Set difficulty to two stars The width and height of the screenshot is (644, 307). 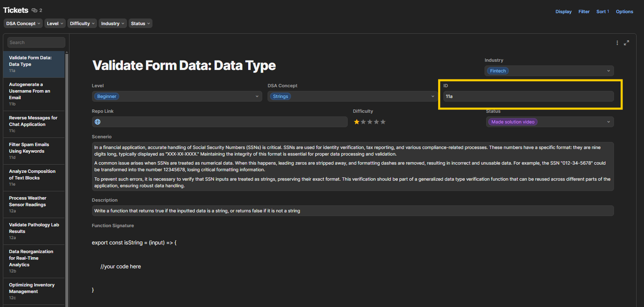(x=363, y=122)
